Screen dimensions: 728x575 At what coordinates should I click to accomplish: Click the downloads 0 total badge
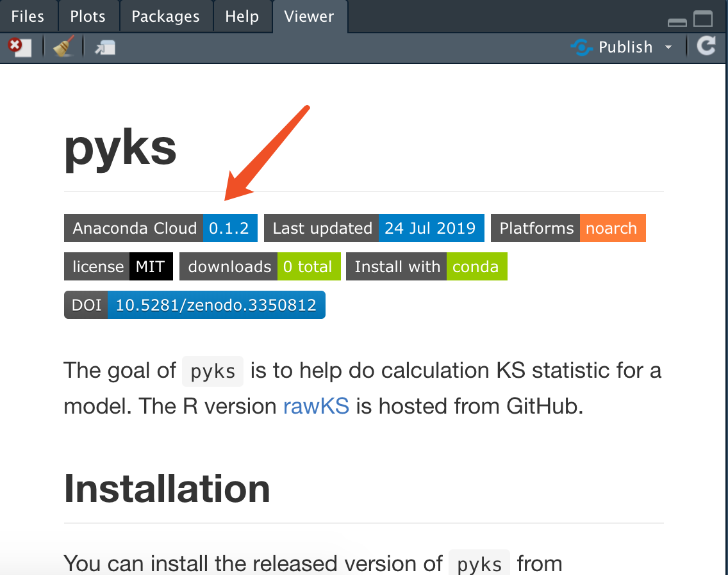tap(260, 266)
